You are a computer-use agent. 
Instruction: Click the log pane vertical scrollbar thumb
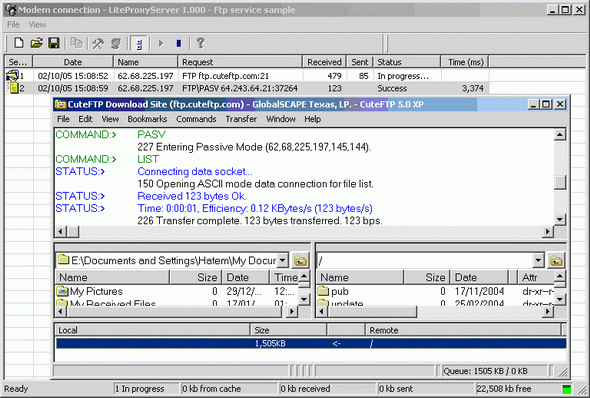pos(560,182)
